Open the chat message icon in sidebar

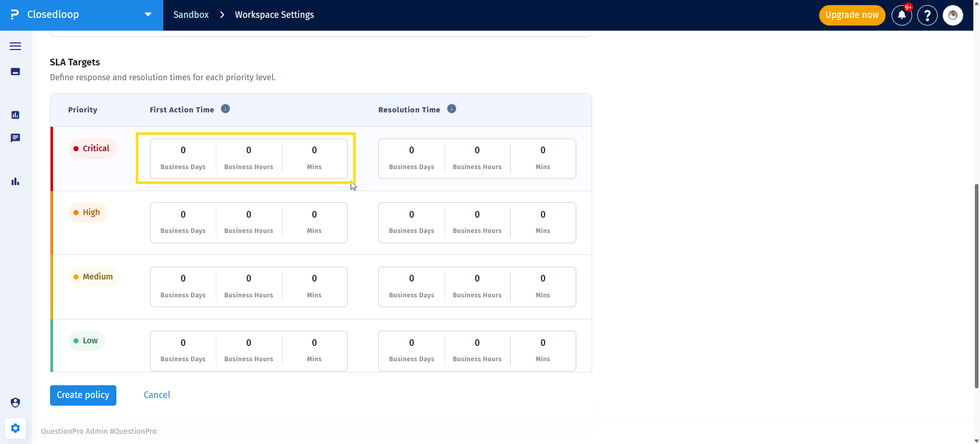click(x=15, y=138)
